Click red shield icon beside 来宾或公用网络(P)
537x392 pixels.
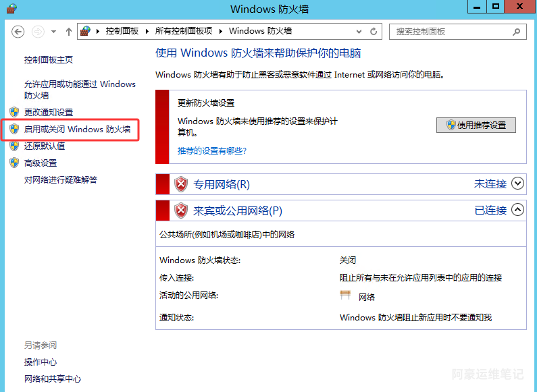click(181, 211)
